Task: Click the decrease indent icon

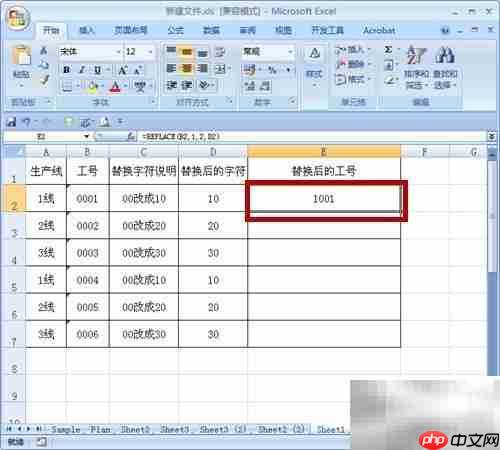Action: pos(171,85)
